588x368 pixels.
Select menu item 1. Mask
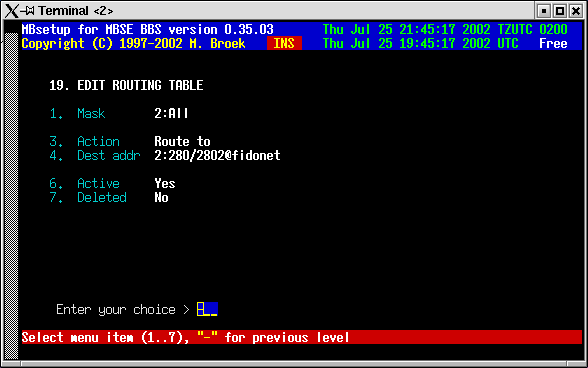77,113
